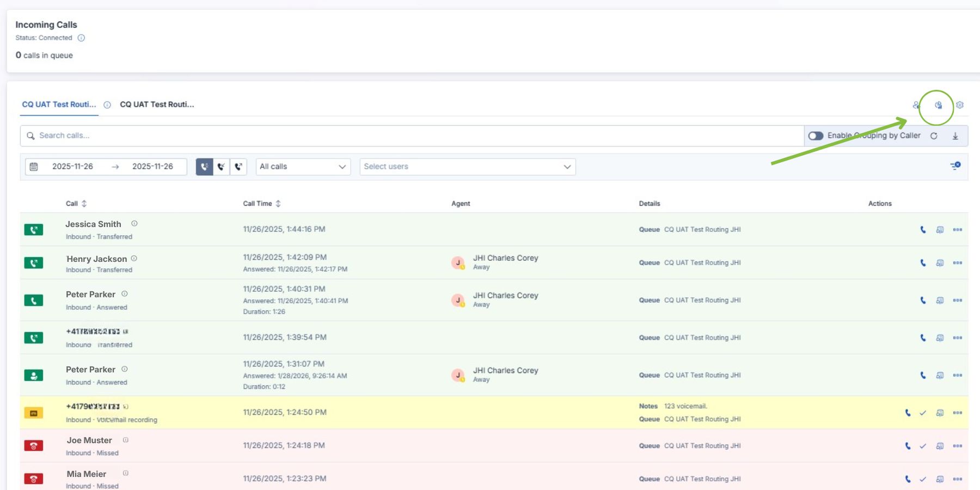This screenshot has width=980, height=490.
Task: Open more actions for the 1:40:31 PM call
Action: [x=958, y=301]
